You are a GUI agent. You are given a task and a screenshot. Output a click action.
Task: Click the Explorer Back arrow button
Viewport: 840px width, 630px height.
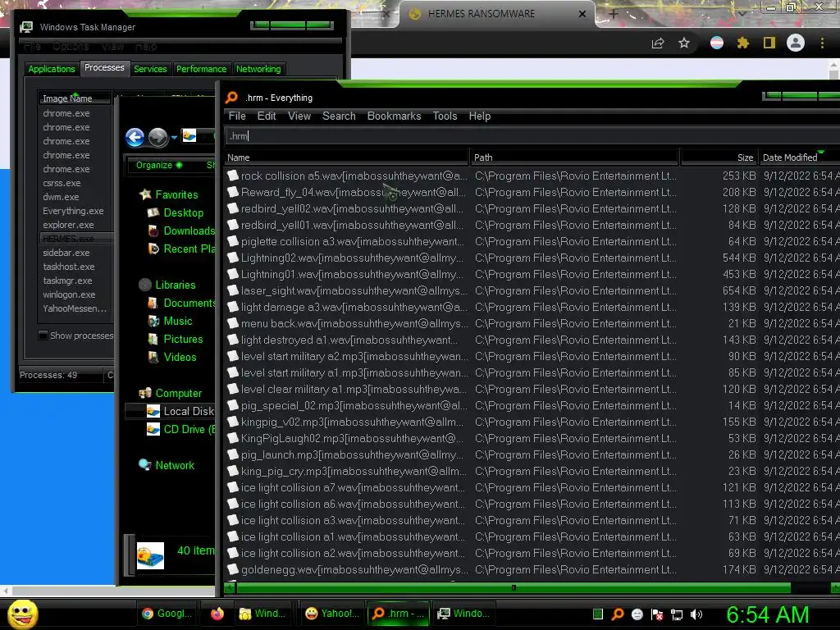pos(135,138)
